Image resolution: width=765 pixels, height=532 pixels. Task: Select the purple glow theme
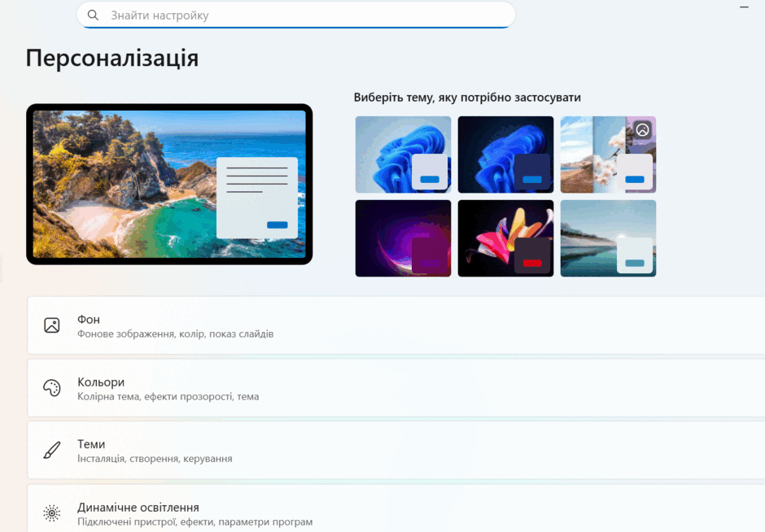coord(403,238)
